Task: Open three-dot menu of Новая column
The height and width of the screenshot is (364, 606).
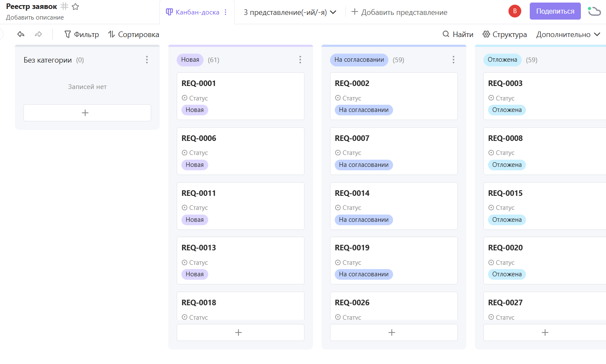Action: [300, 60]
